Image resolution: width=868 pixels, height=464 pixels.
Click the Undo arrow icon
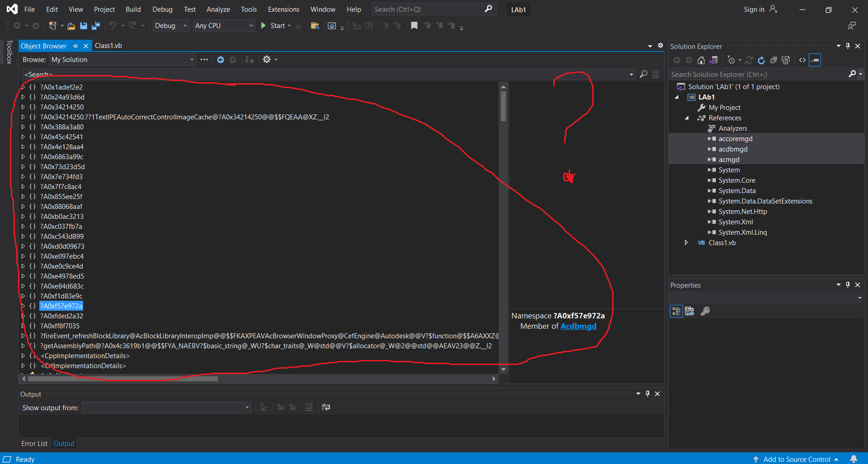pos(113,25)
